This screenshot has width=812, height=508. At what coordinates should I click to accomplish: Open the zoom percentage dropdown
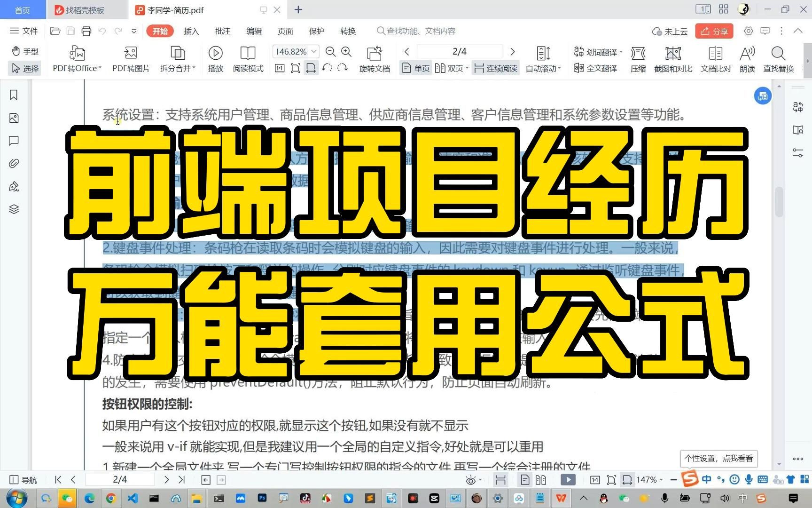pos(313,52)
